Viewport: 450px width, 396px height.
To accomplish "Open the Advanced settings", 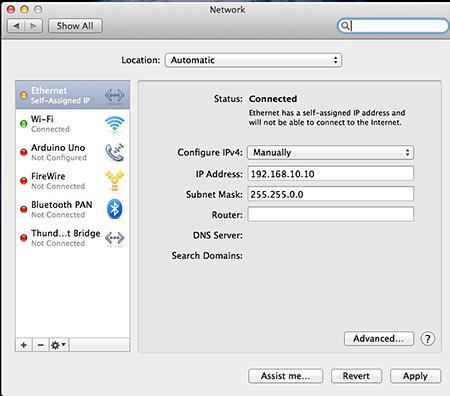I will [x=379, y=339].
